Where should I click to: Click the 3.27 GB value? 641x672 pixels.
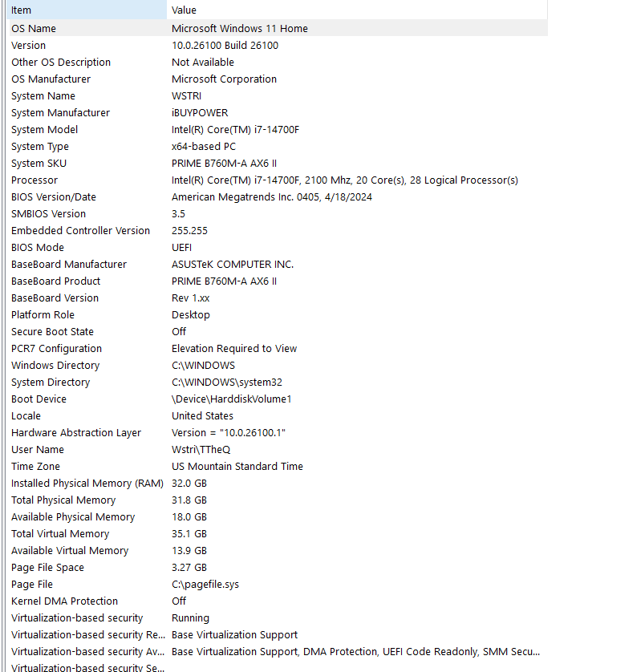coord(189,568)
